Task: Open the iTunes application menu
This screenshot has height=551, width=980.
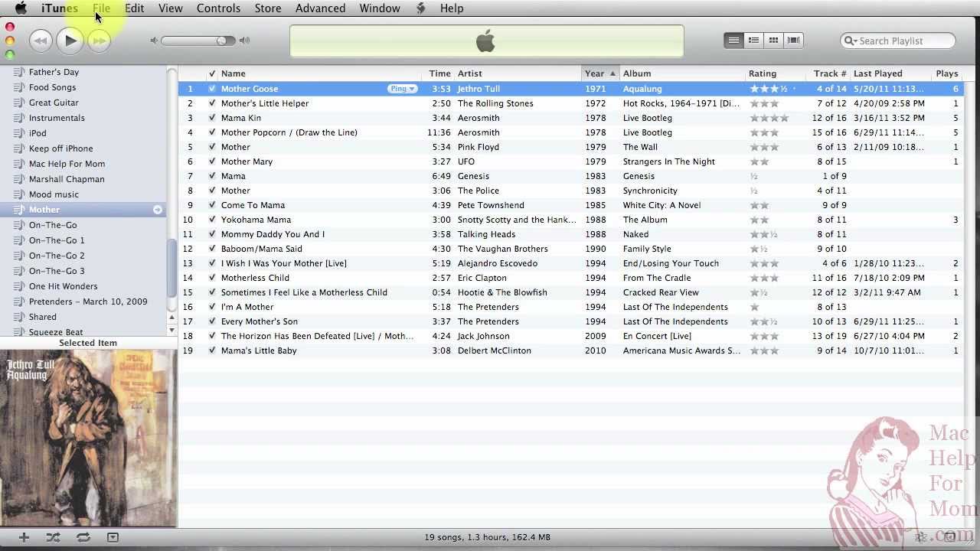Action: (59, 8)
